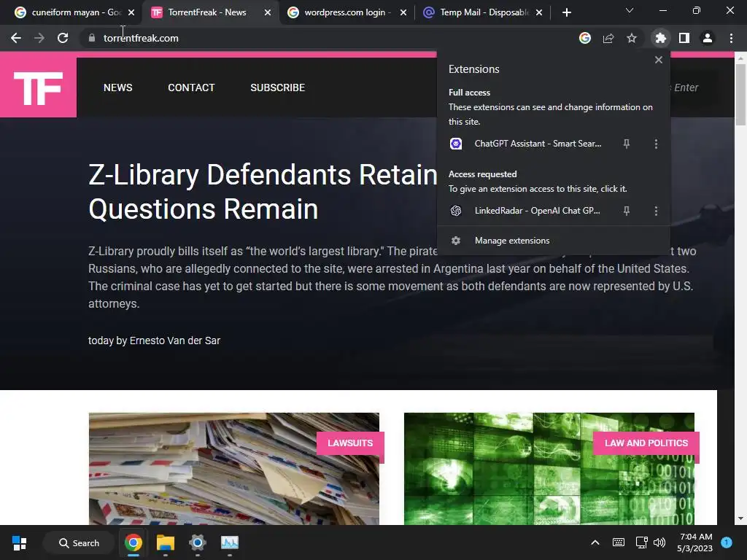Image resolution: width=747 pixels, height=560 pixels.
Task: Pin the LinkedRadar extension
Action: [x=627, y=211]
